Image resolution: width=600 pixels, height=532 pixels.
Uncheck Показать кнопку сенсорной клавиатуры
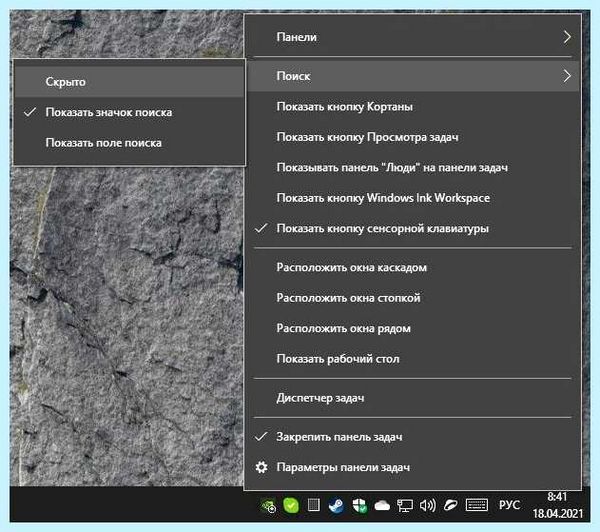(413, 228)
